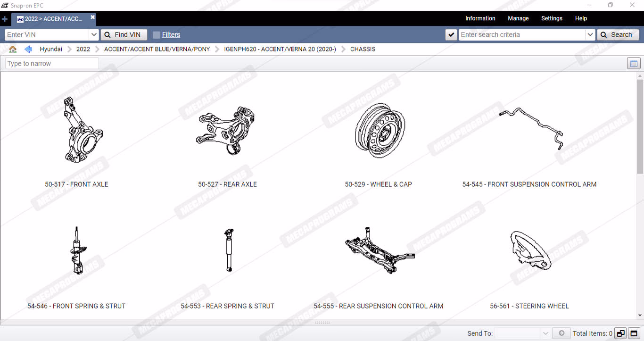The height and width of the screenshot is (341, 644).
Task: Click the vertical scrollbar down arrow
Action: tap(640, 316)
